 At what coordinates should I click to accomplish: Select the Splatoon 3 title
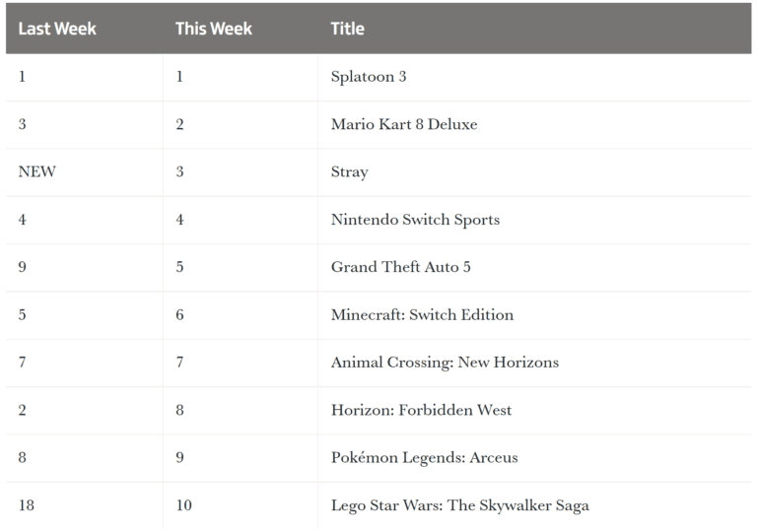[369, 77]
